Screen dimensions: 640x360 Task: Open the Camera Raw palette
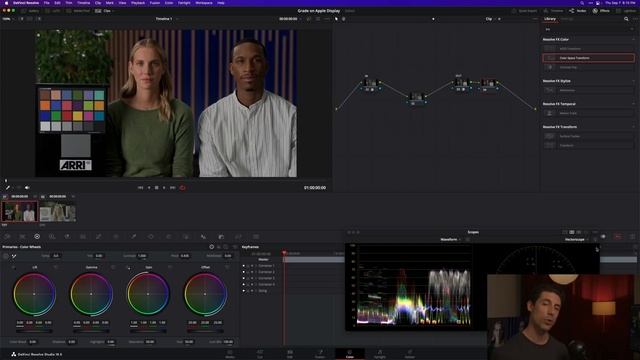tap(7, 236)
